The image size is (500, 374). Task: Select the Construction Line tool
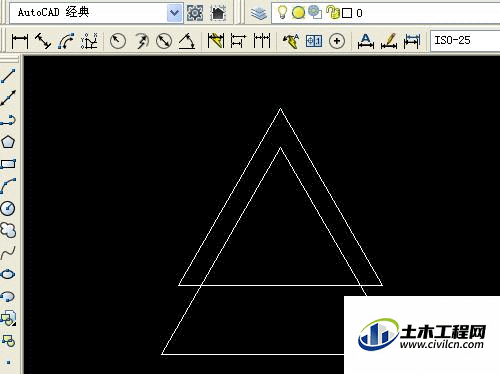8,98
